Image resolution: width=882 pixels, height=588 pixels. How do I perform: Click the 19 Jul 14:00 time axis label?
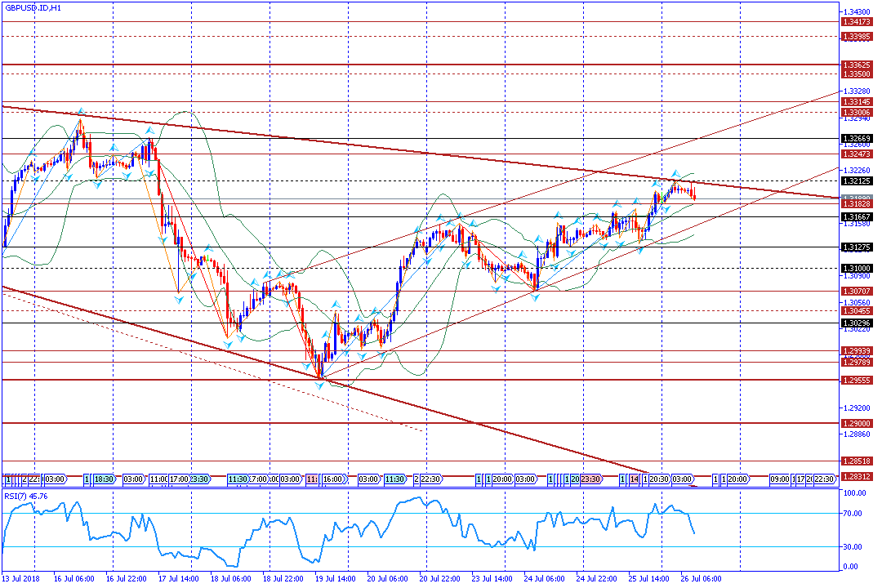point(336,579)
